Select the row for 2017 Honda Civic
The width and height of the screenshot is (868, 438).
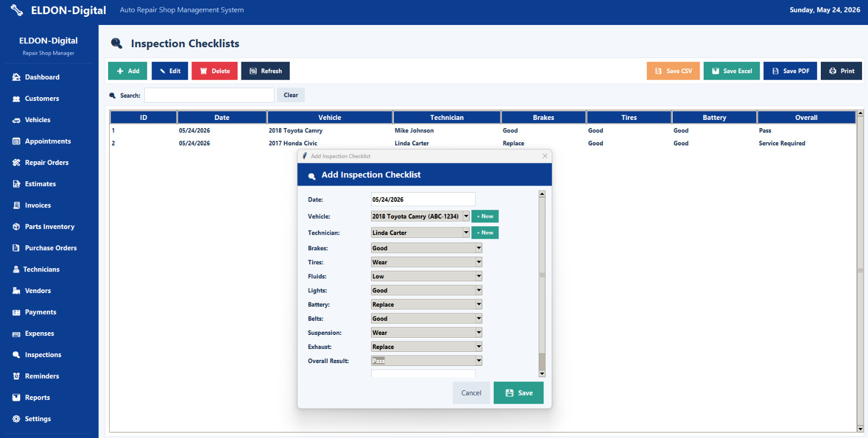(x=483, y=143)
